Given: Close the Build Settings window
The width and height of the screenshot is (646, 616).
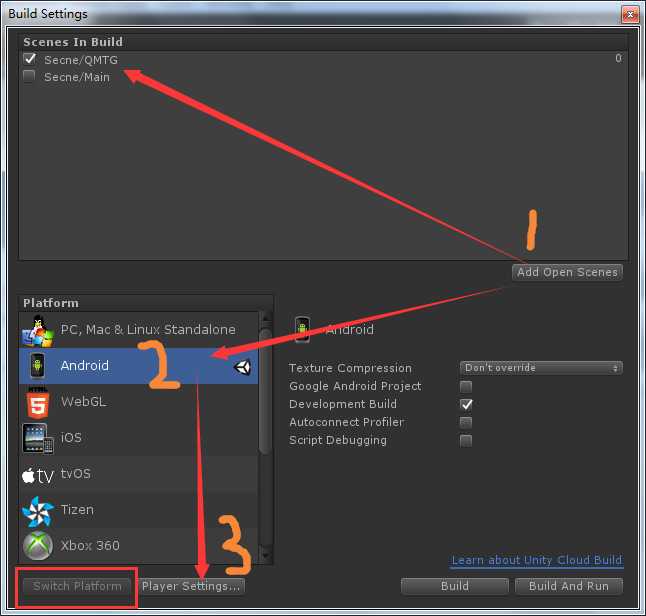Looking at the screenshot, I should [x=630, y=15].
